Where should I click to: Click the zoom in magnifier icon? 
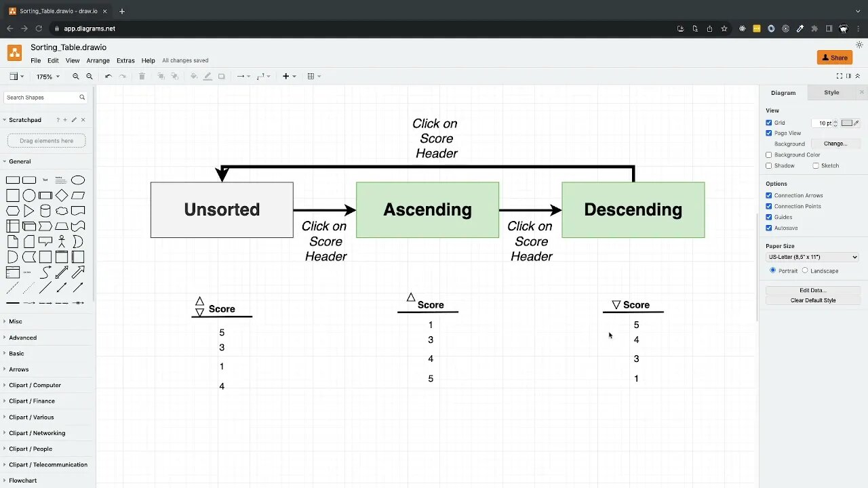76,77
